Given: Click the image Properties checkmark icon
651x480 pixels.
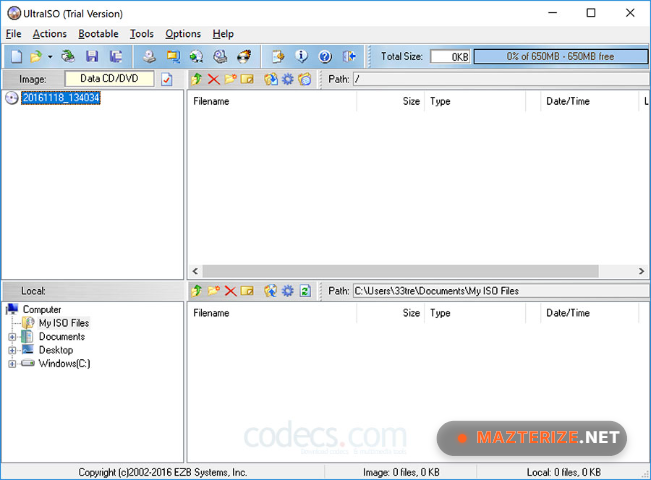Looking at the screenshot, I should click(x=167, y=79).
